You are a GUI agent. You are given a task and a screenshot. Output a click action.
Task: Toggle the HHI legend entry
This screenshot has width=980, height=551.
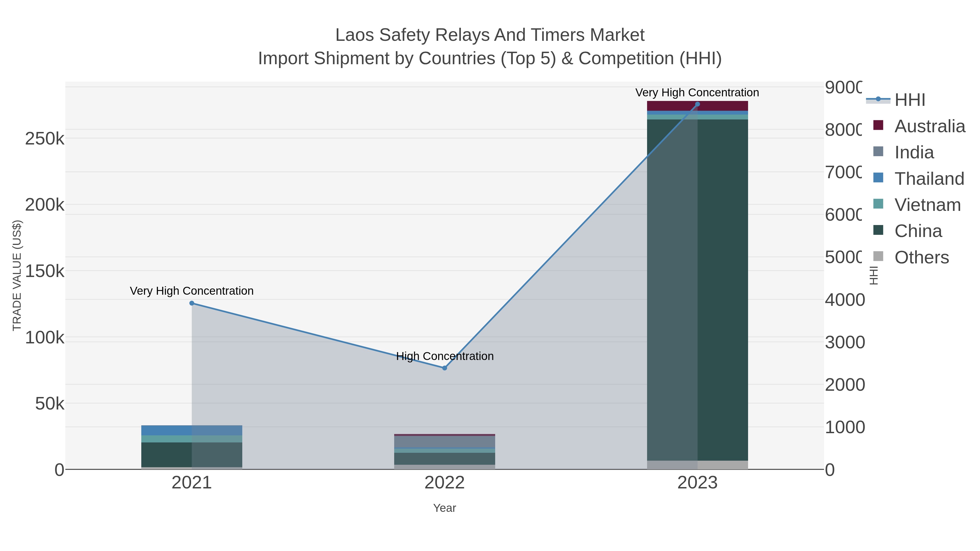point(896,100)
